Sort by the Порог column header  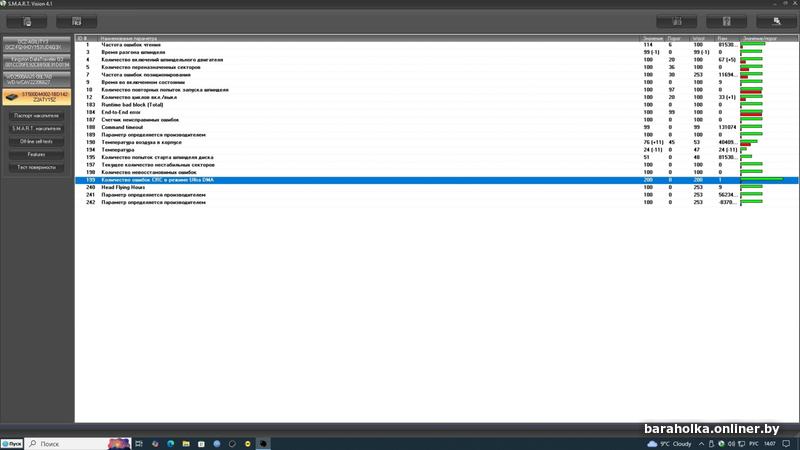678,38
